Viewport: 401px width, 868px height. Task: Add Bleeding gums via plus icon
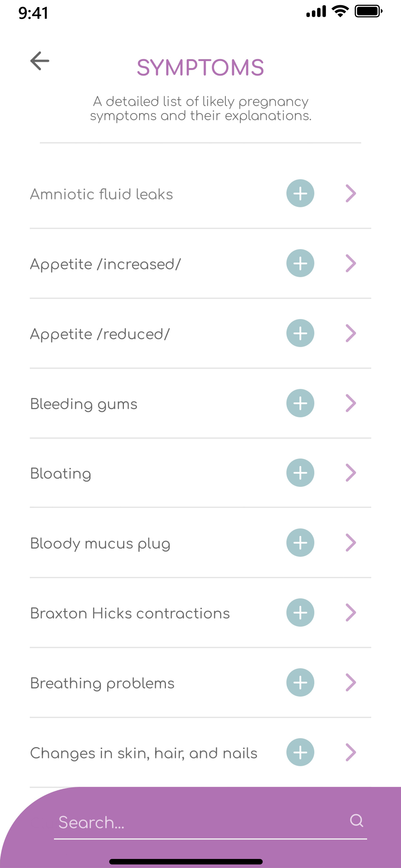click(x=300, y=403)
